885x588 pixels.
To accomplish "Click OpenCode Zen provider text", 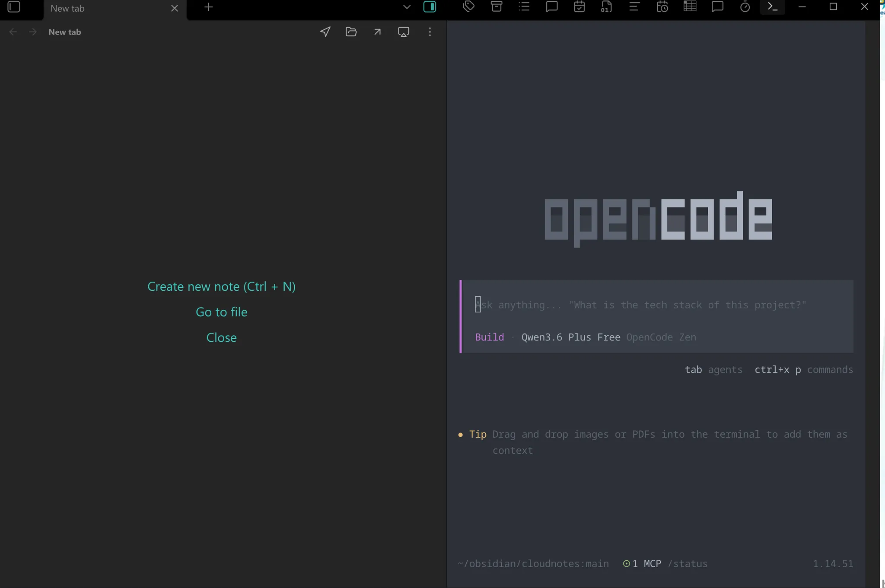I will click(x=662, y=337).
